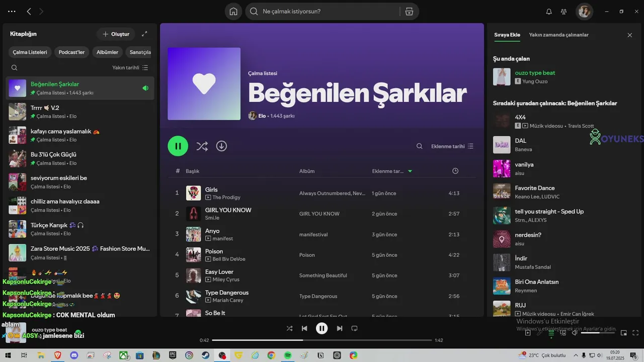This screenshot has height=362, width=644.
Task: Open Connect to a device icon
Action: coord(563,332)
